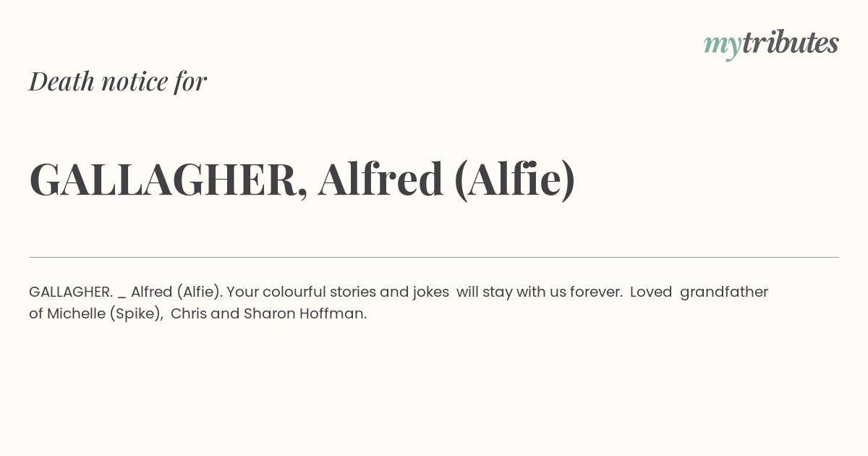Click the "tributes" part of the logo
The image size is (868, 456).
click(x=791, y=43)
